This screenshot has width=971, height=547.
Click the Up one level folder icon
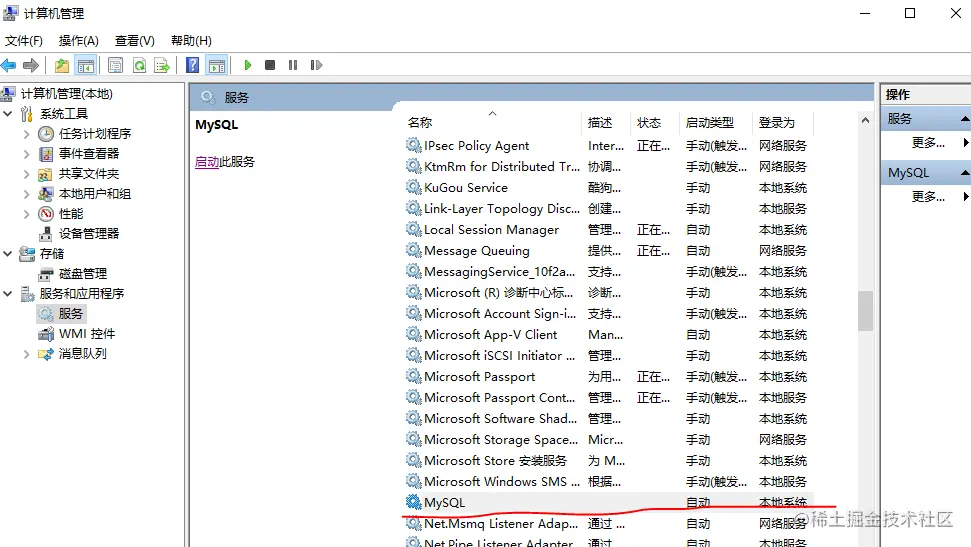tap(62, 65)
